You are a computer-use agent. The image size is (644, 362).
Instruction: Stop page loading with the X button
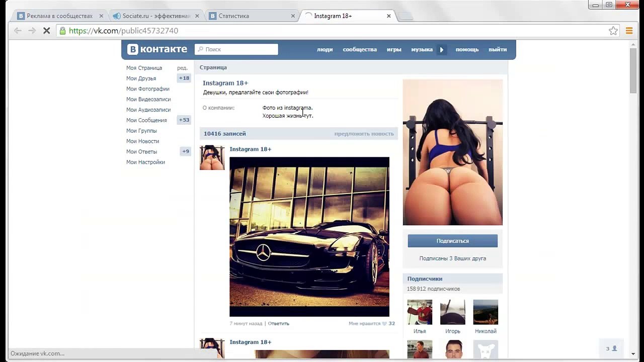tap(46, 31)
